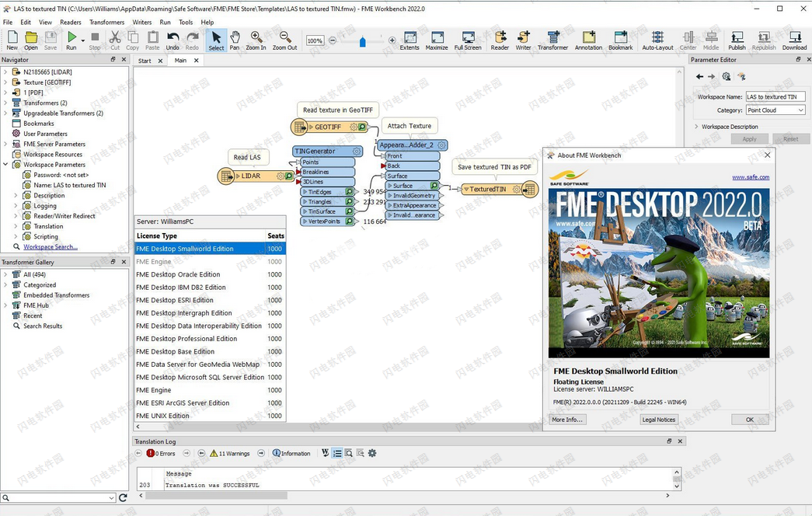812x516 pixels.
Task: Open the TexturedTIN writer parameters gear
Action: pos(516,189)
